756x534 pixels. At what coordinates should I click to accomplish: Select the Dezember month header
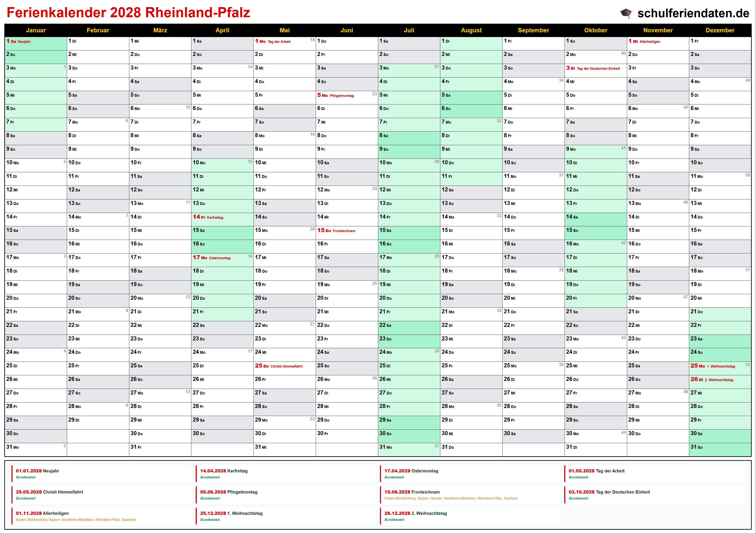pyautogui.click(x=720, y=30)
